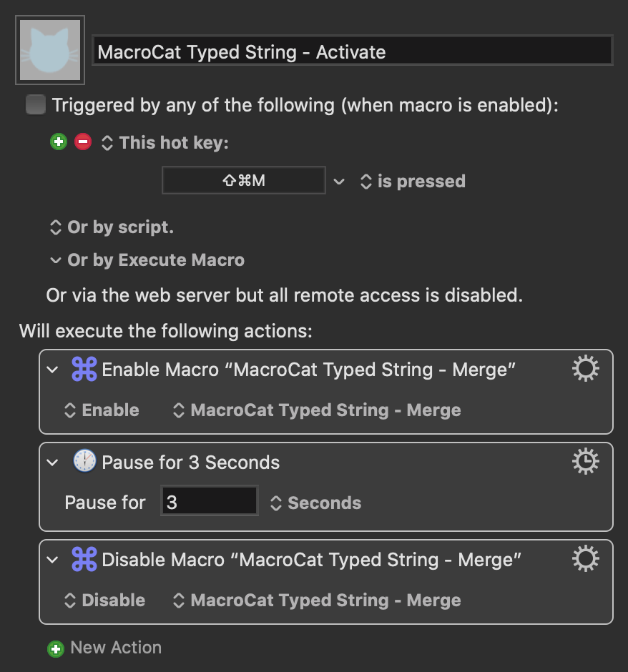Click the clock icon of Pause action
Image resolution: width=628 pixels, height=672 pixels.
(x=84, y=461)
